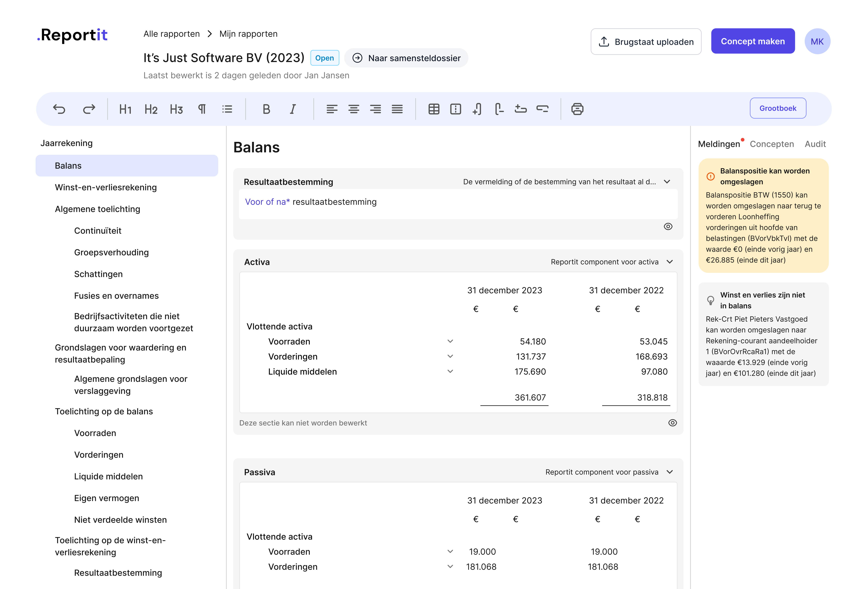Align text left
The image size is (868, 589).
tap(332, 109)
